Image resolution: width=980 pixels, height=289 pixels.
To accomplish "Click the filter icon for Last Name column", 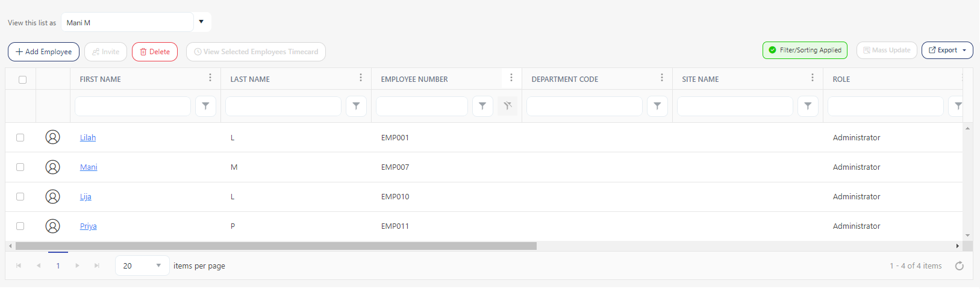I will point(356,106).
